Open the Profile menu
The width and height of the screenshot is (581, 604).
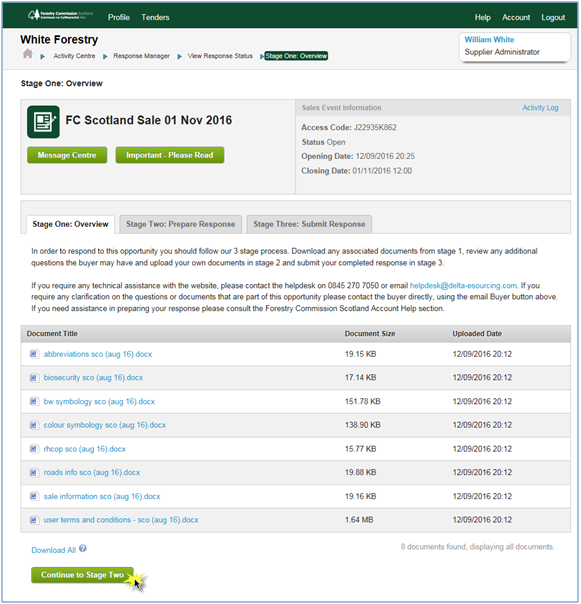119,17
